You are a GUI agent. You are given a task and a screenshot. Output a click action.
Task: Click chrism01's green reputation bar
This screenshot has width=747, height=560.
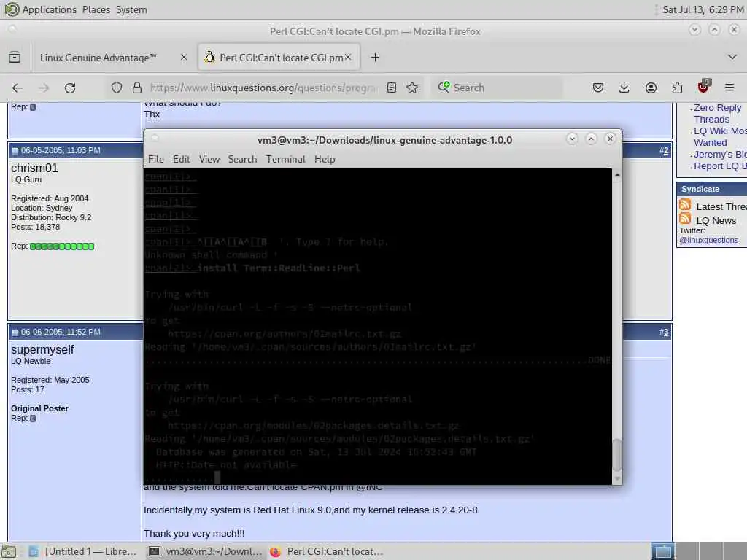tap(62, 246)
